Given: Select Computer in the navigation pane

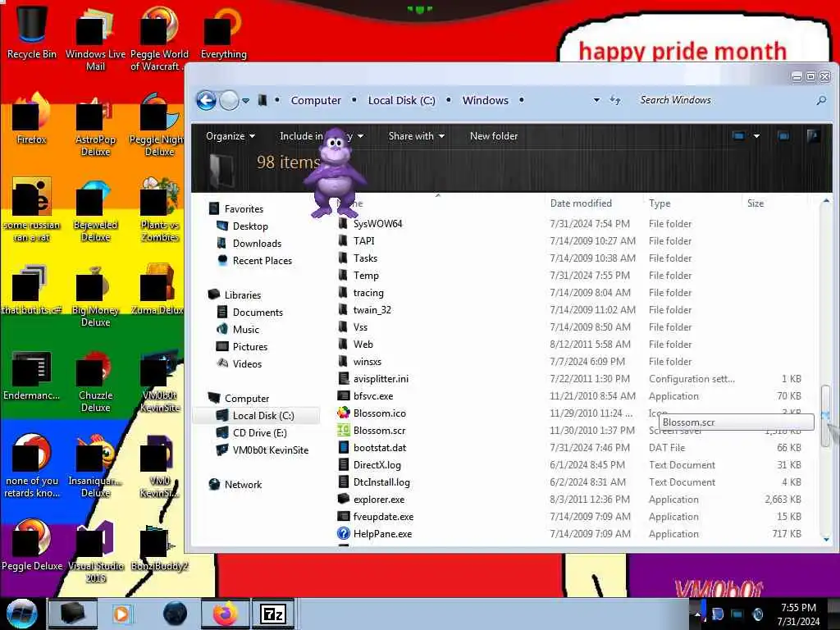Looking at the screenshot, I should [x=246, y=399].
